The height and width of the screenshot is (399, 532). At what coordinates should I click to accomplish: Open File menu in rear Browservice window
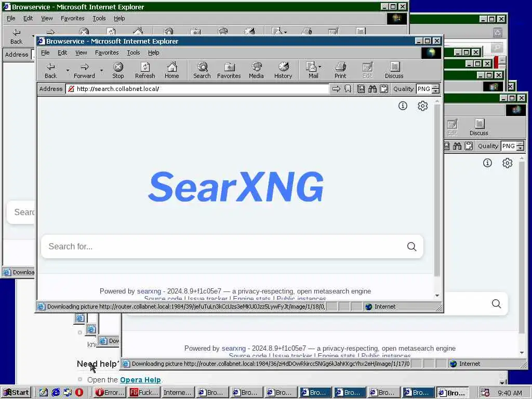11,18
